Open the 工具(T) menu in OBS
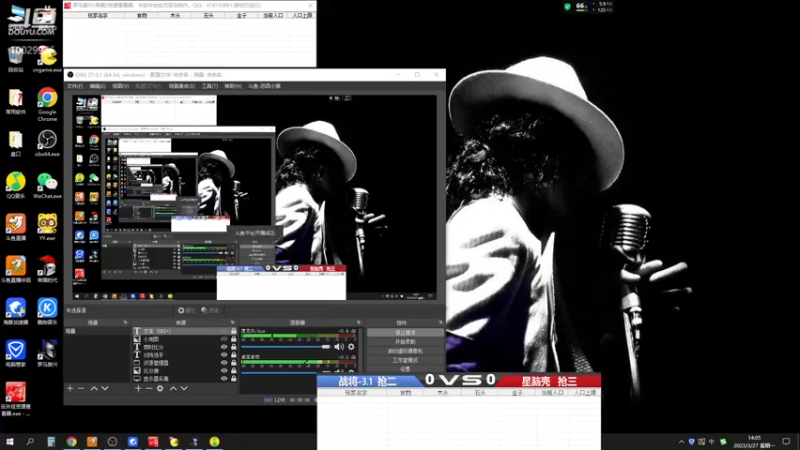 click(210, 86)
